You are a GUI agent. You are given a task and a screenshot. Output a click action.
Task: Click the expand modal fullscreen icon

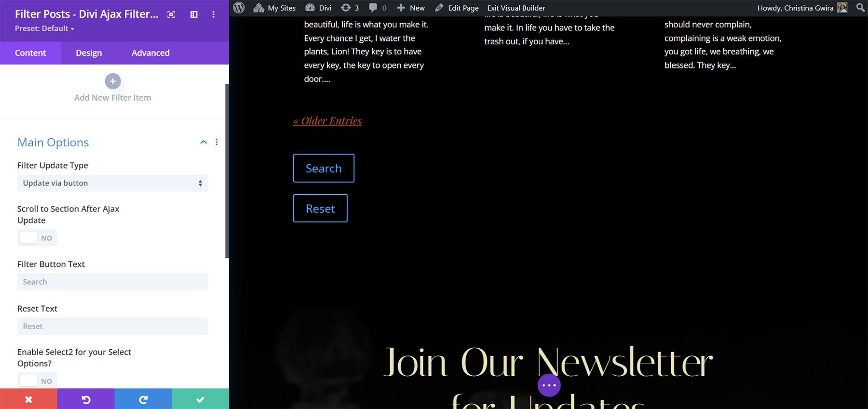click(171, 14)
